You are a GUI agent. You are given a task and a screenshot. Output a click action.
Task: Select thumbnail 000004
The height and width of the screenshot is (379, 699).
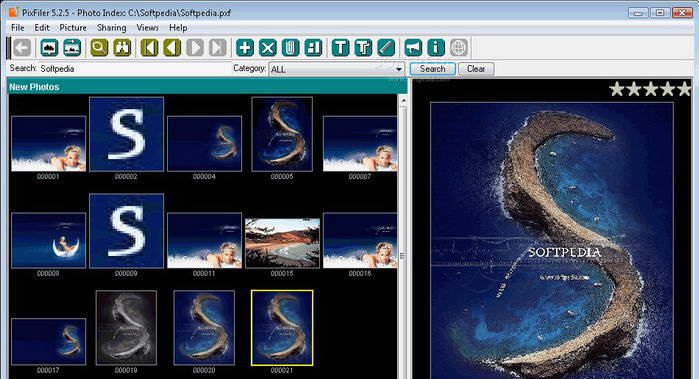pos(204,144)
